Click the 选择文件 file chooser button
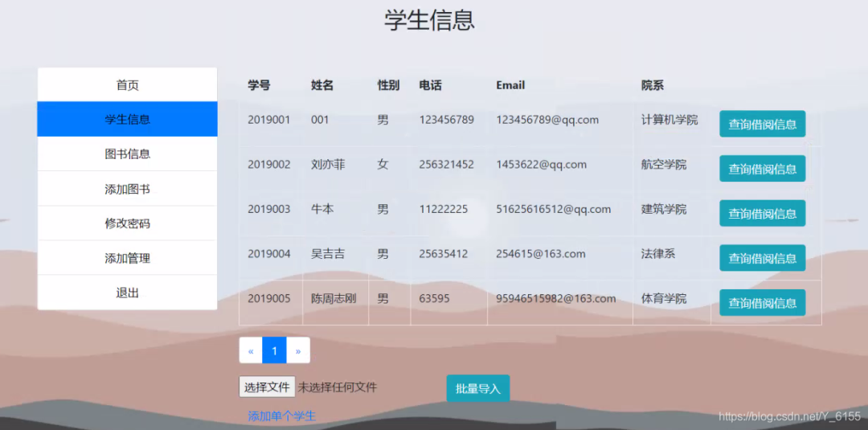 pyautogui.click(x=267, y=387)
